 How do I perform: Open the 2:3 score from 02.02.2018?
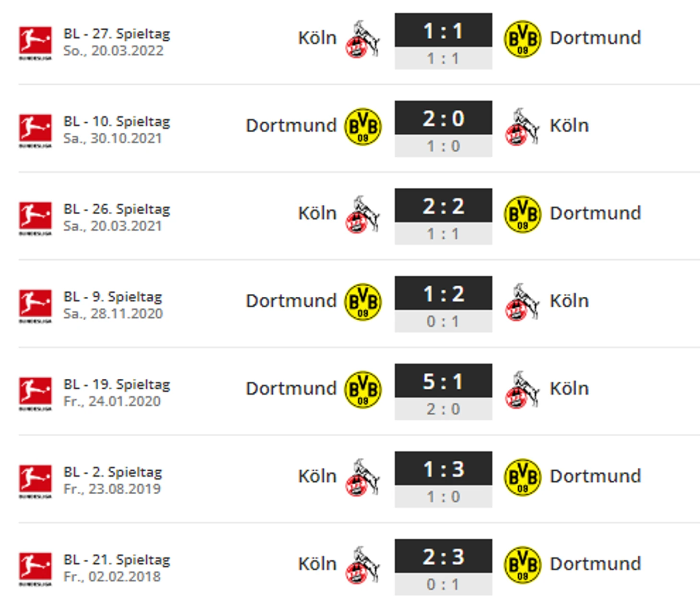(x=443, y=567)
